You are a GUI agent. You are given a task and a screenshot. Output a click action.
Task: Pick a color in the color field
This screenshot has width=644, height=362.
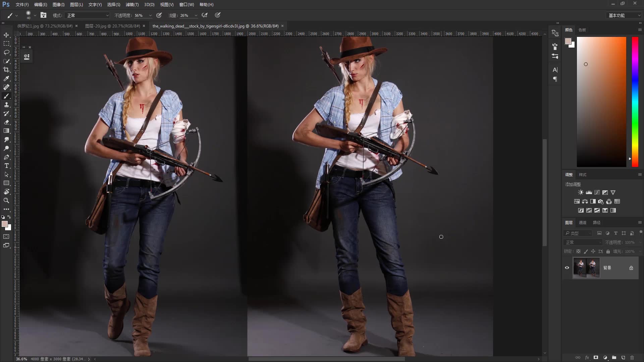click(x=601, y=102)
